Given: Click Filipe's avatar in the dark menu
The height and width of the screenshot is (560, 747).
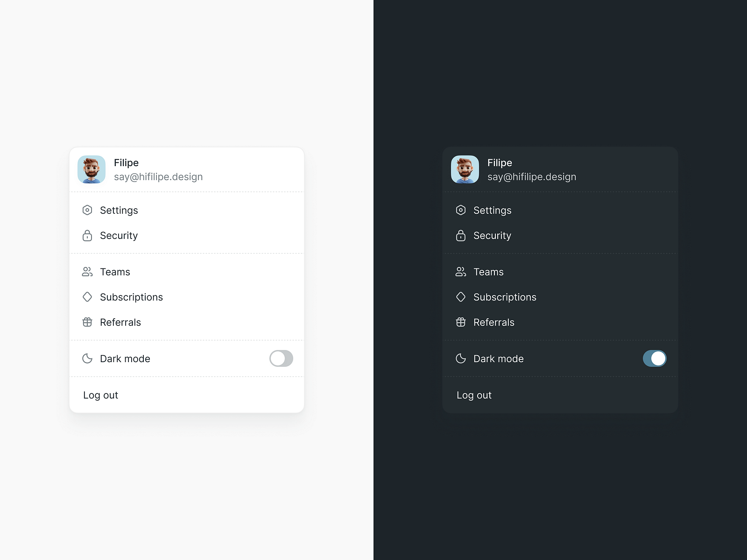Looking at the screenshot, I should coord(465,169).
